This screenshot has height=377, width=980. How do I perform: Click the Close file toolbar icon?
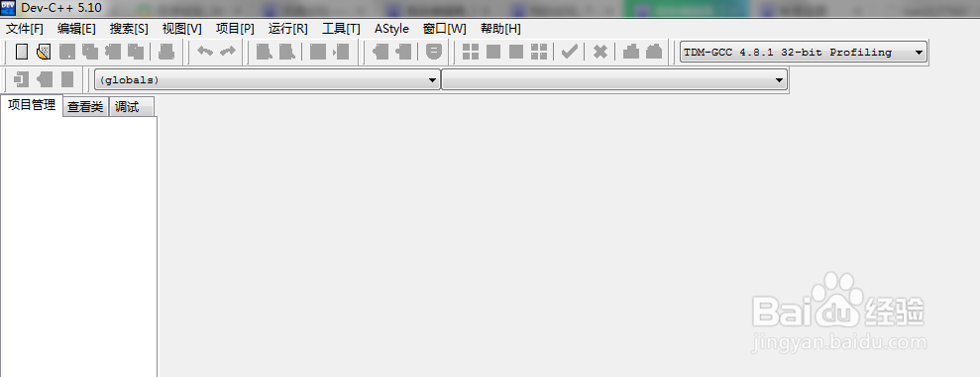113,52
